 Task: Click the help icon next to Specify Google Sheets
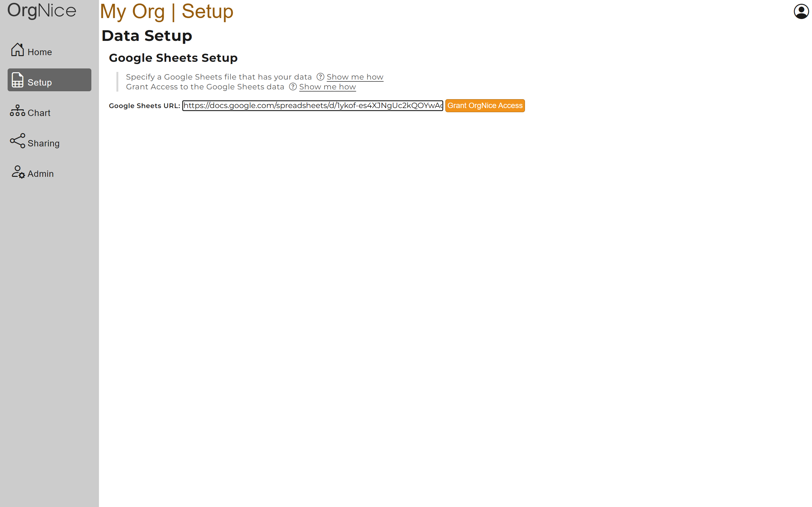[319, 76]
